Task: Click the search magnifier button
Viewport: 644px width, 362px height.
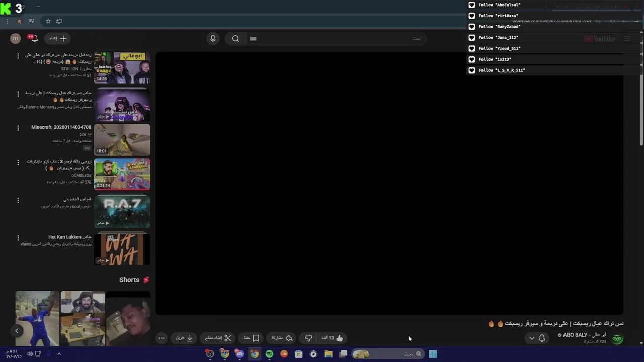Action: (x=235, y=38)
